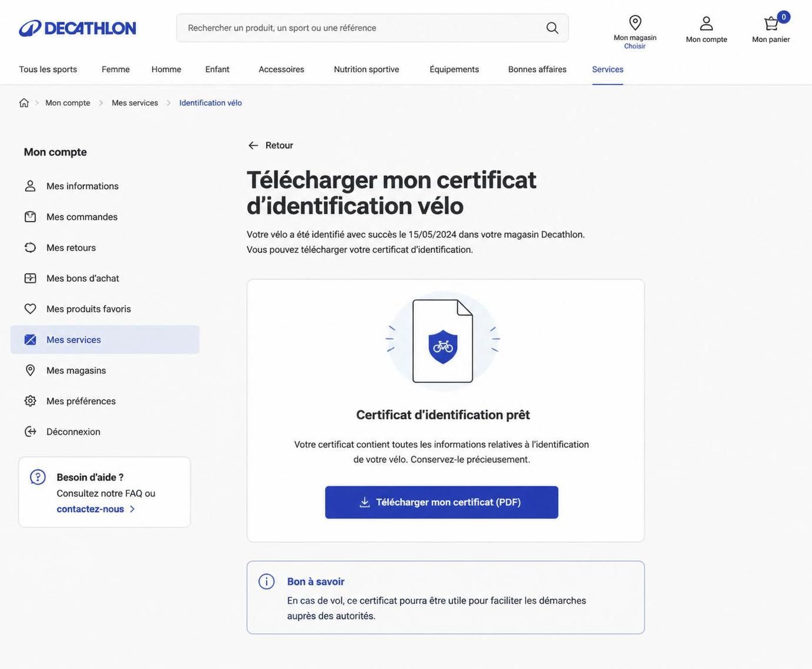
Task: Click the Mes informations person icon
Action: tap(30, 186)
